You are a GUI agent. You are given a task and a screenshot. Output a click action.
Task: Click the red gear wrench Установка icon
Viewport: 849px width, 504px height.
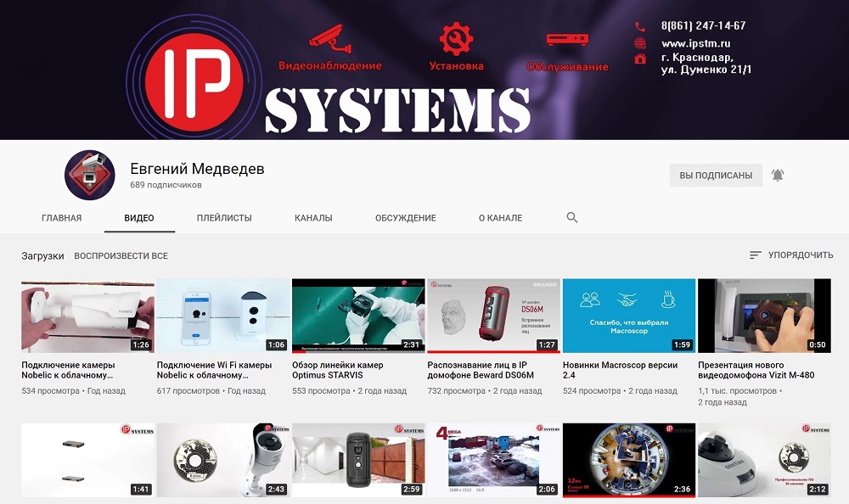[x=456, y=38]
